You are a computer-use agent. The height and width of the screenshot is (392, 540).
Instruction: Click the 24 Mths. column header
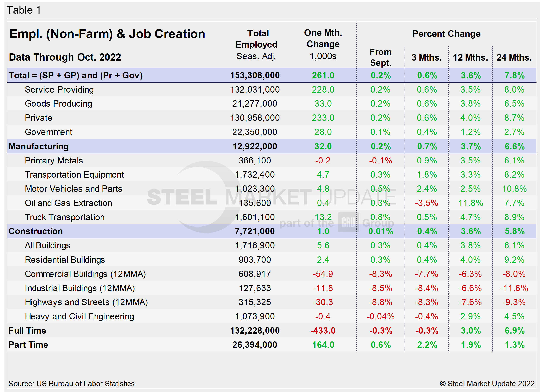coord(514,57)
